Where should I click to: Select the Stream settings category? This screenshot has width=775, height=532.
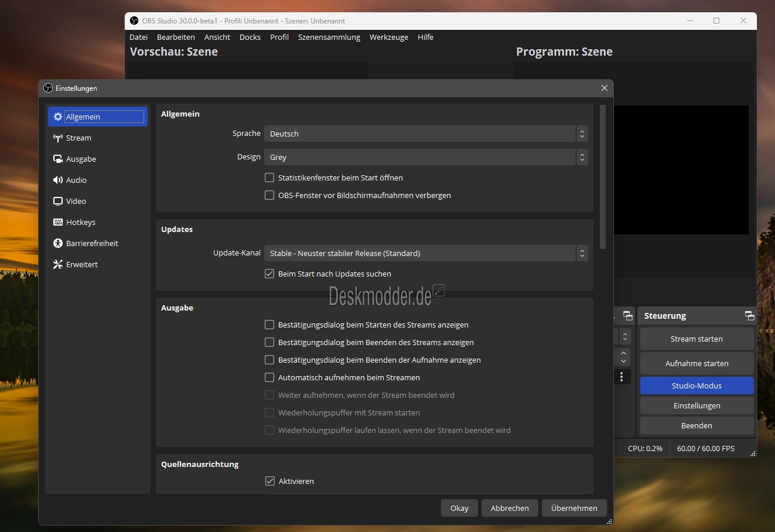click(98, 138)
